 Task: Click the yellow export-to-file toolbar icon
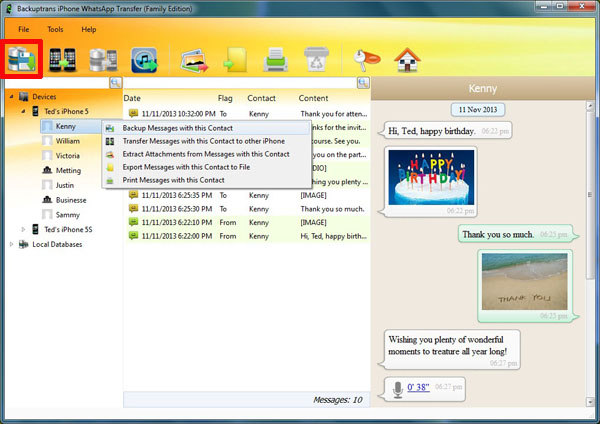235,60
